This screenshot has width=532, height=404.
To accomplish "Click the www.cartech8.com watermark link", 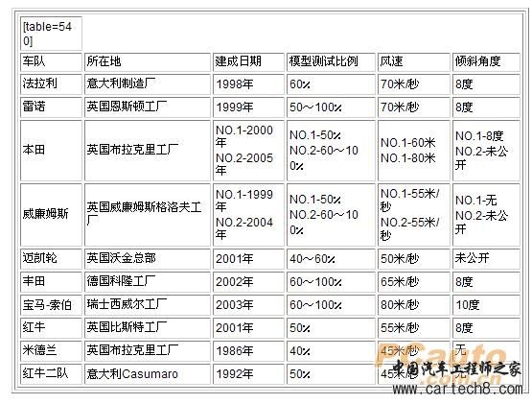I will 457,389.
